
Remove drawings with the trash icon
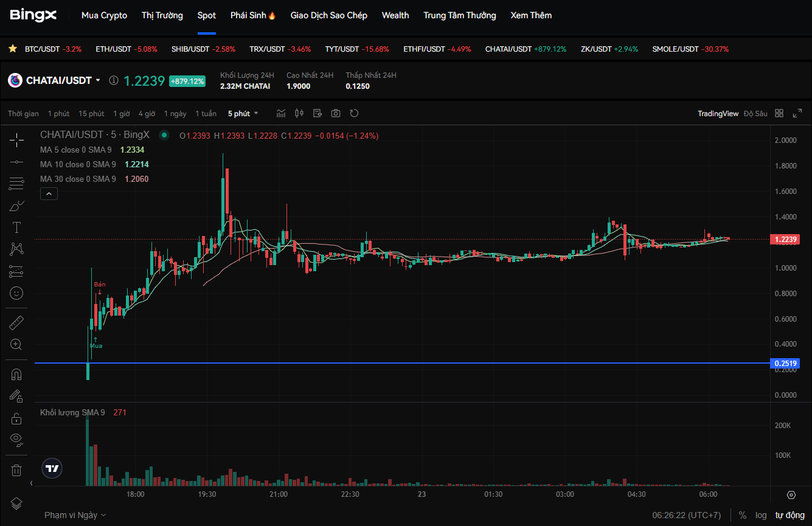coord(16,470)
